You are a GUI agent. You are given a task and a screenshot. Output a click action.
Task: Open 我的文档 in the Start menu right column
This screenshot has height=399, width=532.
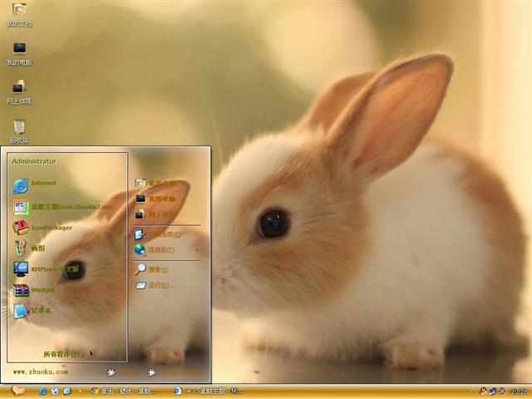point(155,183)
